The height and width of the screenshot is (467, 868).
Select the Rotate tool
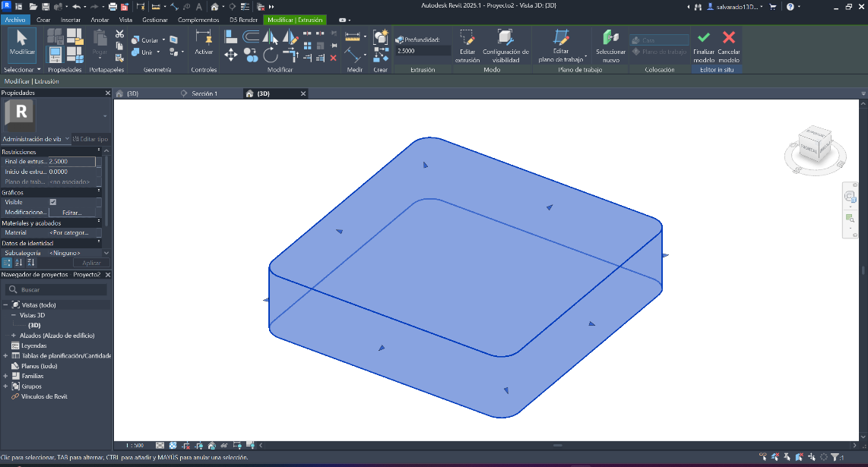pos(270,55)
